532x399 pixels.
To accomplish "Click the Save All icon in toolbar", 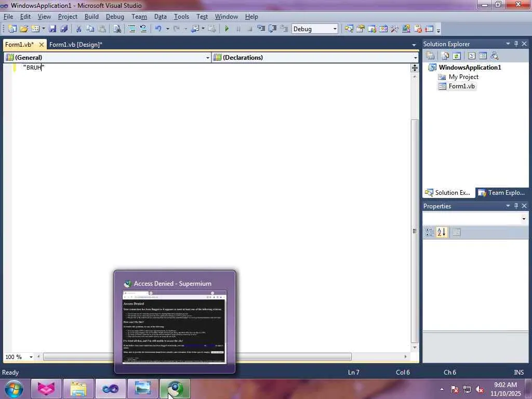I will (64, 29).
